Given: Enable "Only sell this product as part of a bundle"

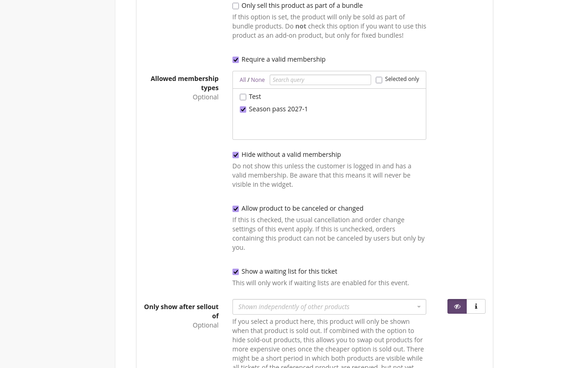Looking at the screenshot, I should click(236, 6).
